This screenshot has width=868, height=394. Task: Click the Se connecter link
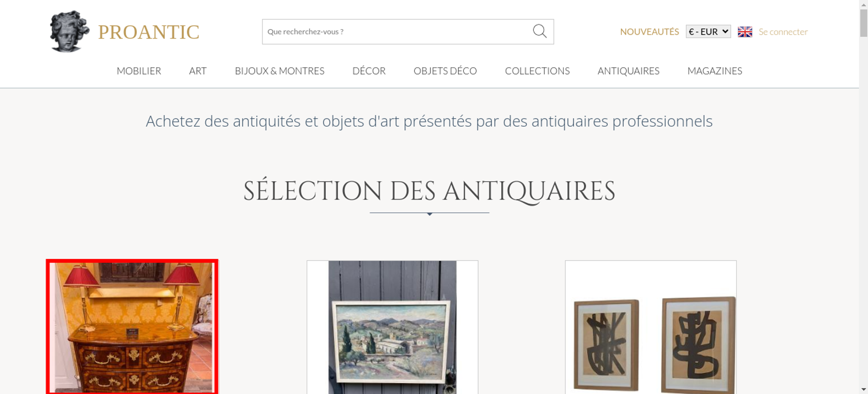tap(783, 32)
